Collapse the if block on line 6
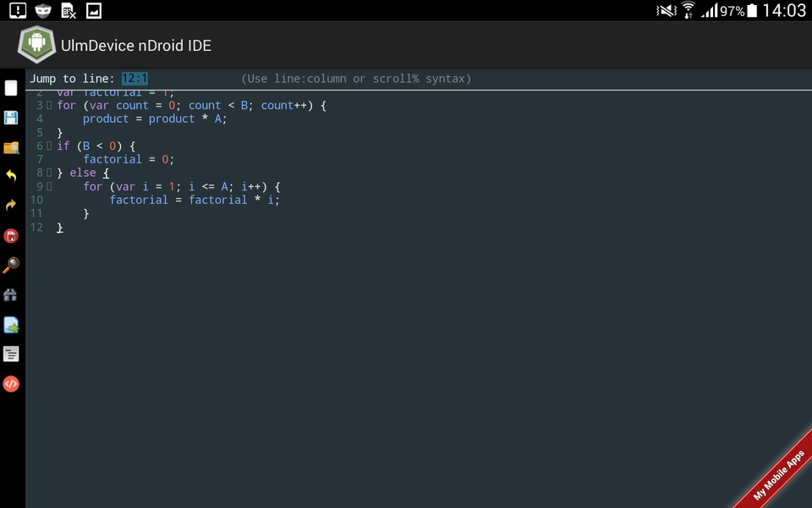The width and height of the screenshot is (812, 508). pos(48,146)
